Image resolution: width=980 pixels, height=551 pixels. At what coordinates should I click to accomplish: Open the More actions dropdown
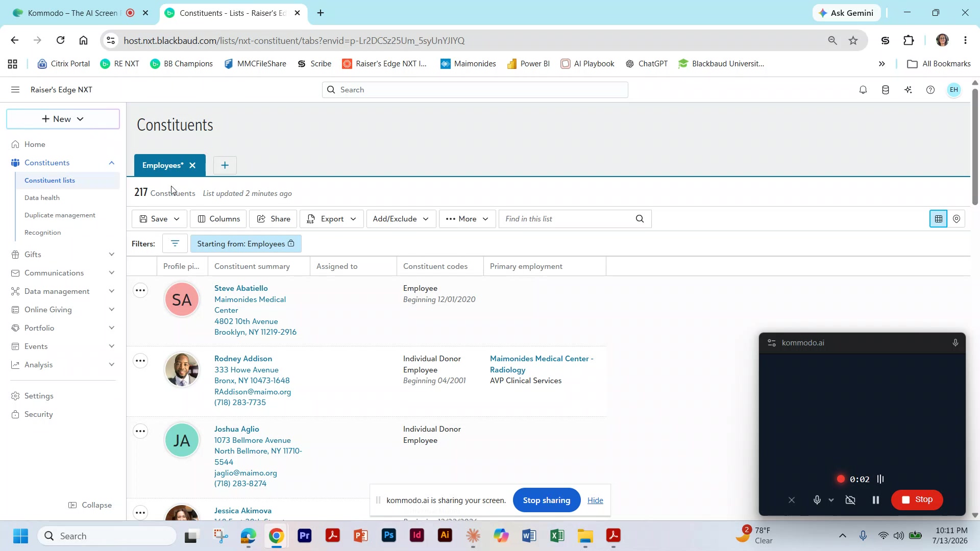click(x=467, y=219)
